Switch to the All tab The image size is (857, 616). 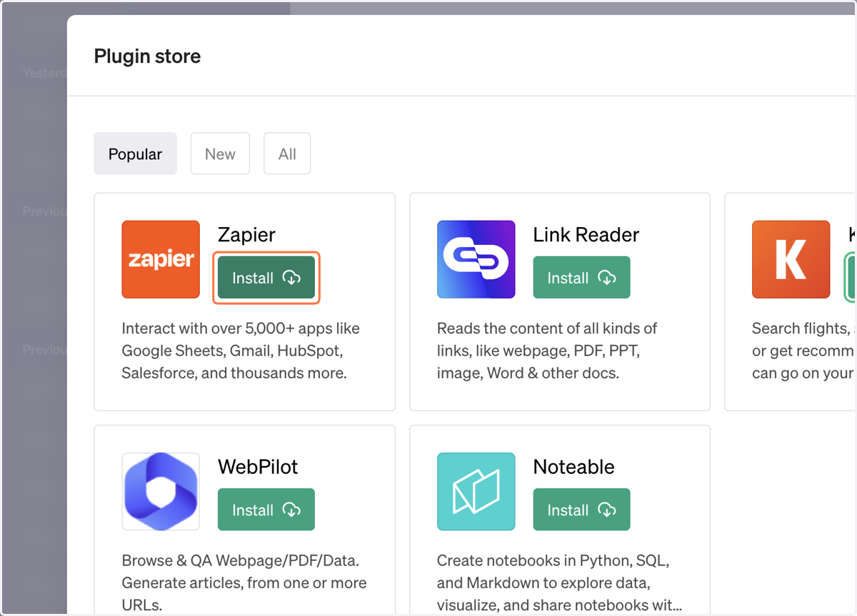287,153
